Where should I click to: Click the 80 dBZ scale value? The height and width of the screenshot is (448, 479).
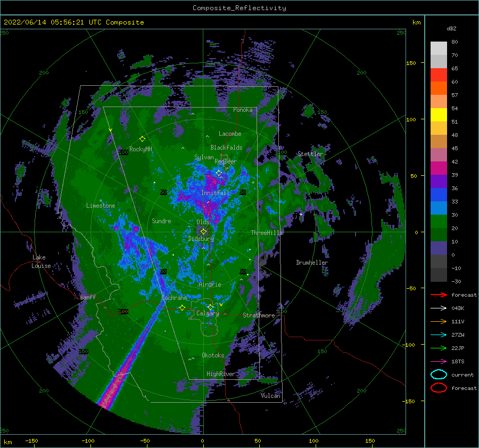coord(455,42)
